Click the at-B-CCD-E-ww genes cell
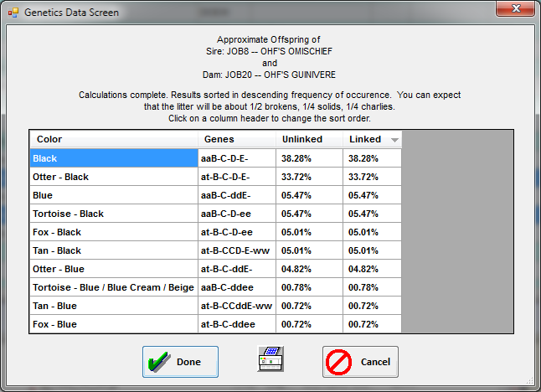The width and height of the screenshot is (541, 392). [237, 250]
